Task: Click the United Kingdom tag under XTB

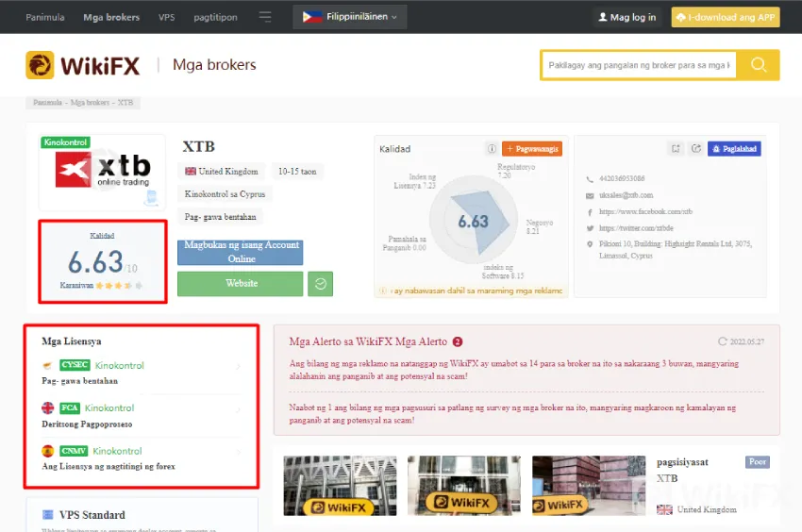Action: click(x=222, y=172)
